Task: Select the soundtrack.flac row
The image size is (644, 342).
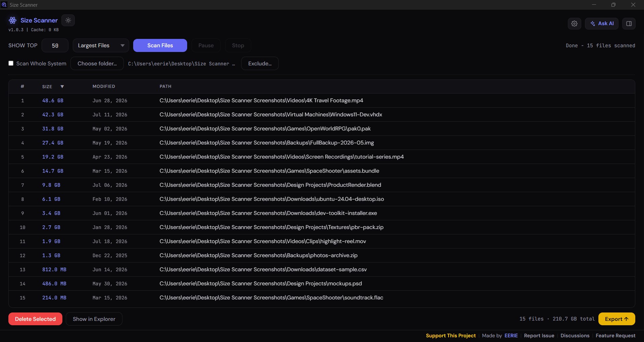Action: (322, 298)
